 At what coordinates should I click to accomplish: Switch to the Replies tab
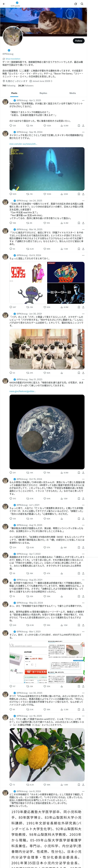tap(43, 93)
